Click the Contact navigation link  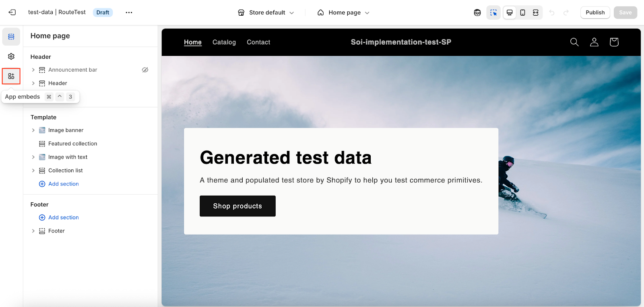(258, 42)
